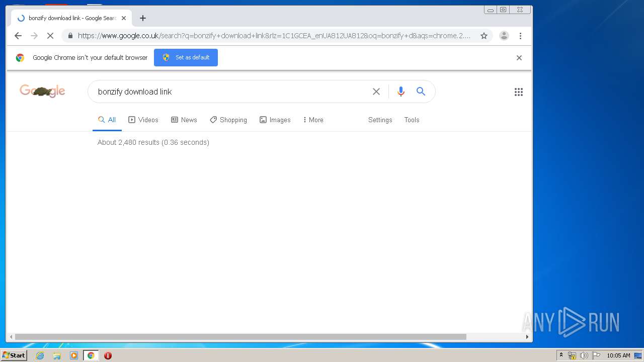
Task: Click the taskbar clock showing 10:05 AM
Action: click(618, 355)
